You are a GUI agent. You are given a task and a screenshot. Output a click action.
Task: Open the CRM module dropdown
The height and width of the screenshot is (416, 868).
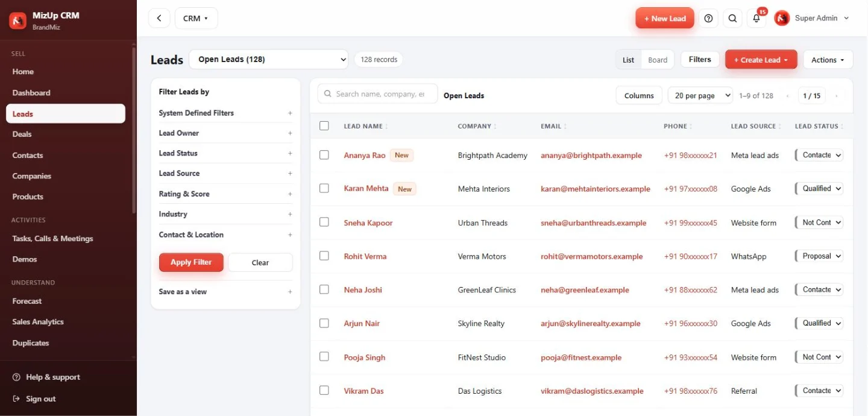point(197,18)
